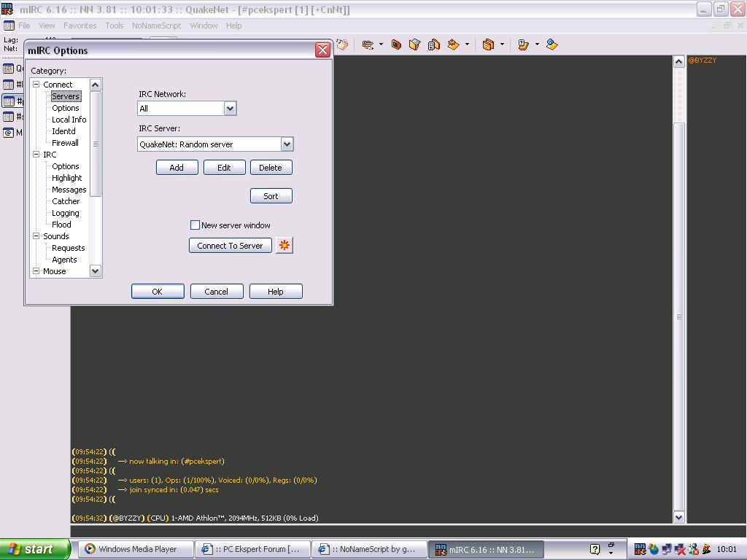Click the open folder with paper toolbar icon
The width and height of the screenshot is (747, 560).
pos(414,44)
